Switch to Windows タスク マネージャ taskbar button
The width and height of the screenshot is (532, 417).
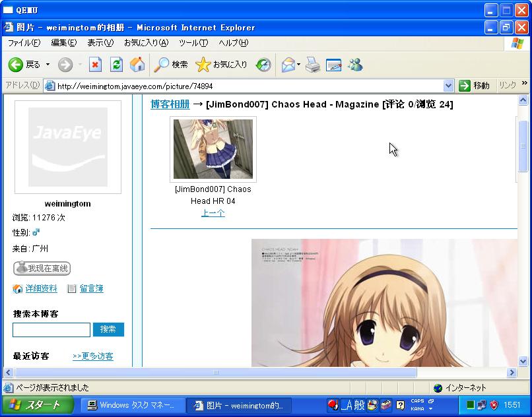(132, 405)
